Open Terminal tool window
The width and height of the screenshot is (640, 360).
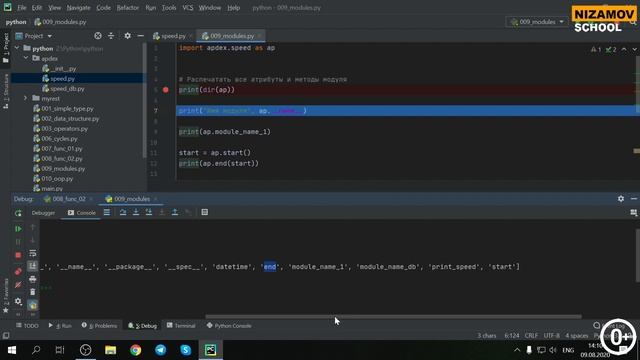[x=181, y=326]
